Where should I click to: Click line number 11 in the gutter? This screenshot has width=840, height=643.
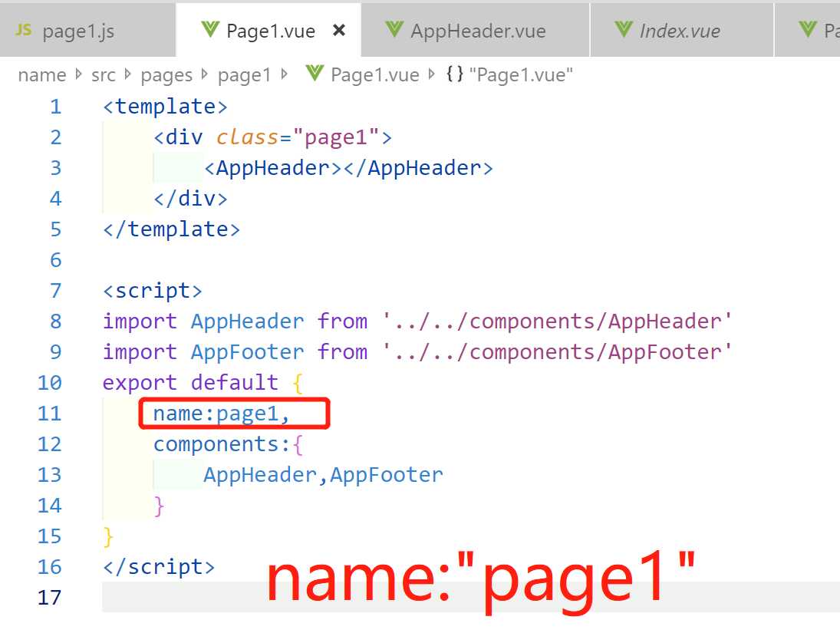(49, 413)
